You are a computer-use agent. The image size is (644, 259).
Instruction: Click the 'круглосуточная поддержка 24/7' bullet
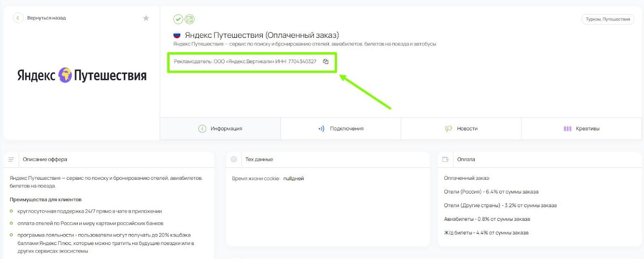click(x=89, y=212)
